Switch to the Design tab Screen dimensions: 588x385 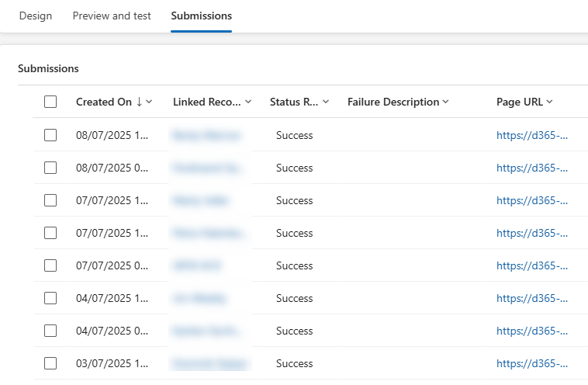(35, 16)
